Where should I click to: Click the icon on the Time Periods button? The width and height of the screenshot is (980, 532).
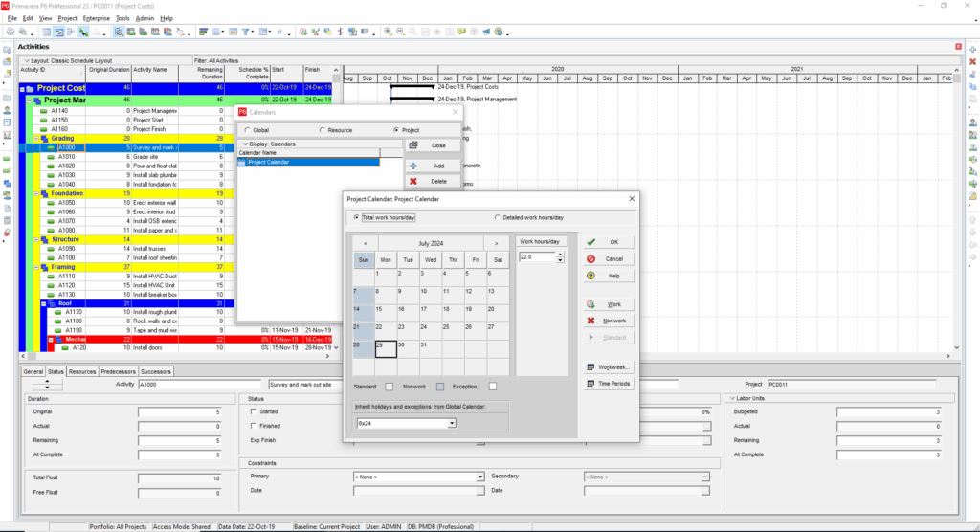pyautogui.click(x=590, y=384)
